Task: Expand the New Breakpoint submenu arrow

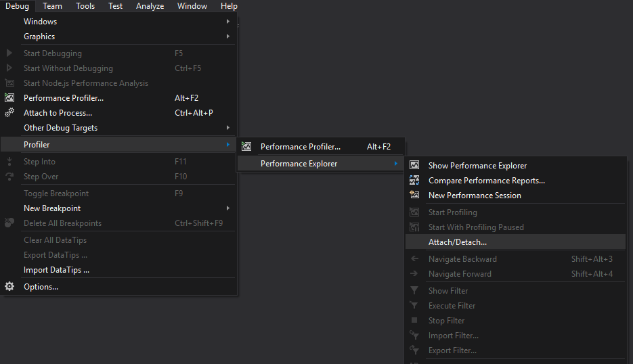Action: pyautogui.click(x=228, y=208)
